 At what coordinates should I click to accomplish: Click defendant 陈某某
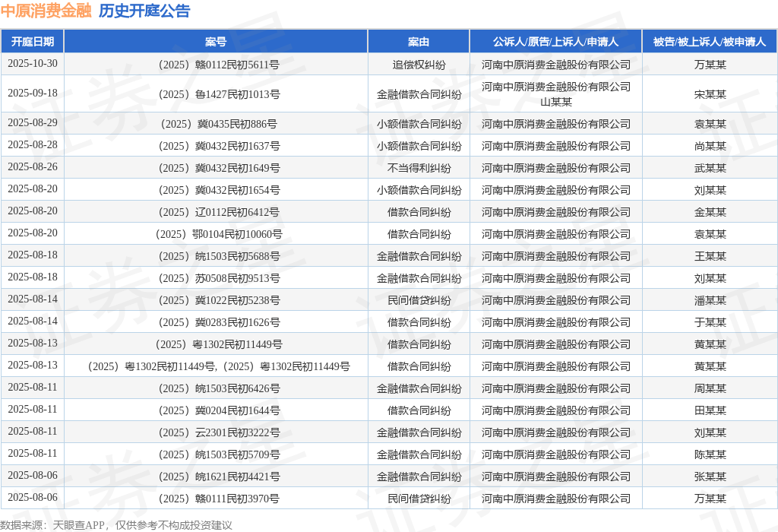pyautogui.click(x=710, y=454)
